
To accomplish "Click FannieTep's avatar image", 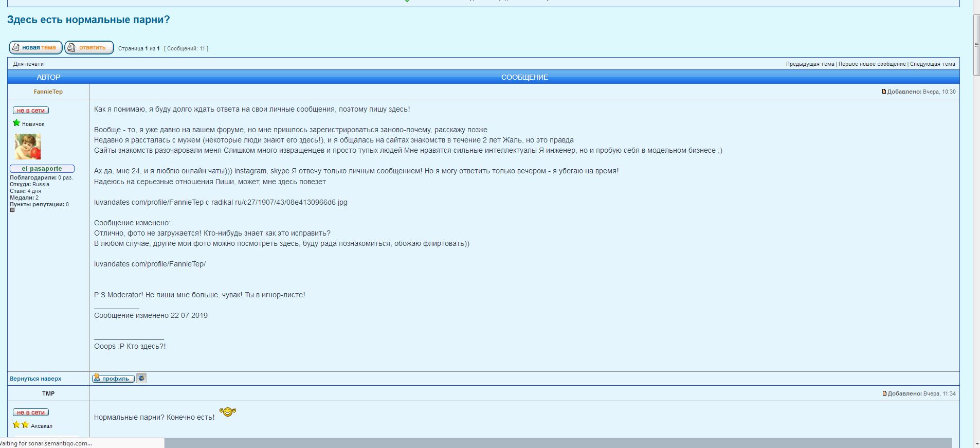I will pyautogui.click(x=28, y=147).
